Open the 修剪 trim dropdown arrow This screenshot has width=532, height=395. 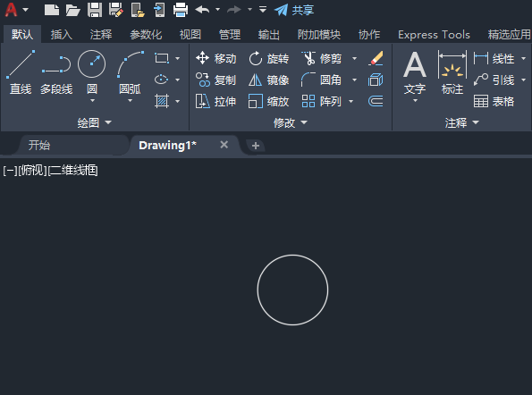pyautogui.click(x=354, y=59)
